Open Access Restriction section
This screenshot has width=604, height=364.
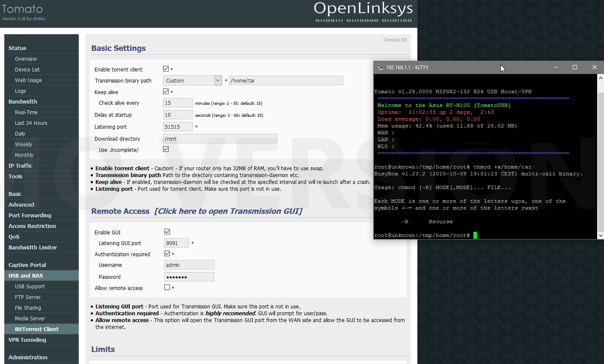click(x=42, y=226)
